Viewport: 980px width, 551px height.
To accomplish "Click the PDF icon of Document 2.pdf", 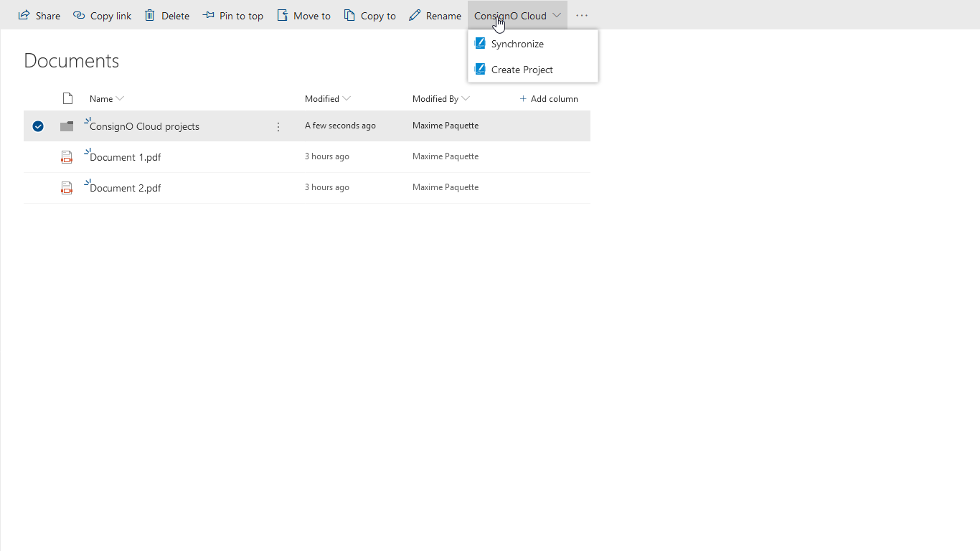I will (x=67, y=188).
